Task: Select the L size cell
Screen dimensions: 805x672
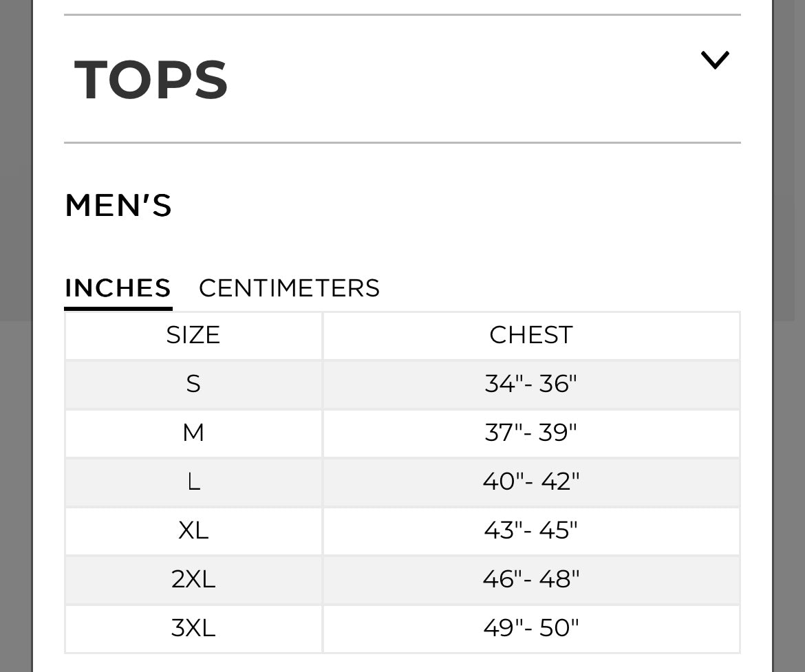Action: click(x=193, y=481)
